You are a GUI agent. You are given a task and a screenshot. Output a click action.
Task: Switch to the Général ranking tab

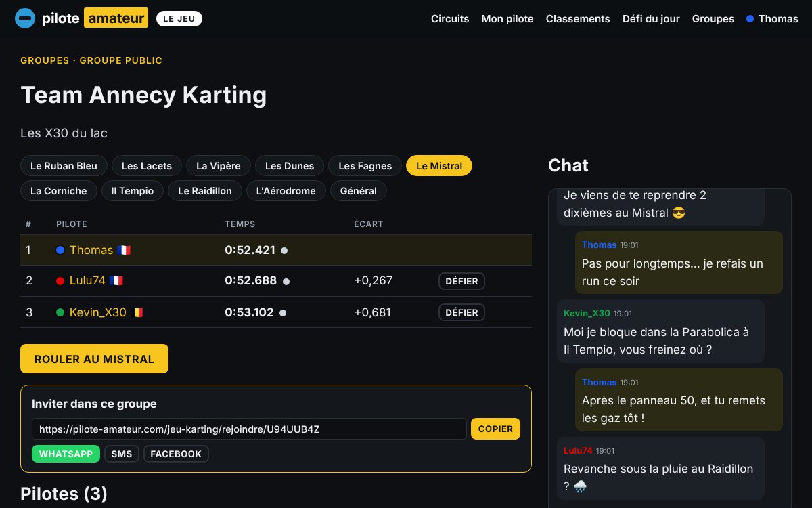point(359,191)
